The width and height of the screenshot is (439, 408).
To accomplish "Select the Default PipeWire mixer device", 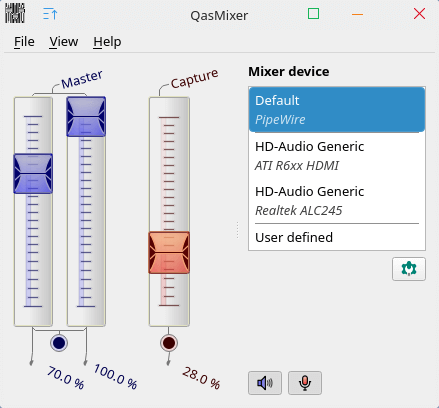I will [337, 110].
